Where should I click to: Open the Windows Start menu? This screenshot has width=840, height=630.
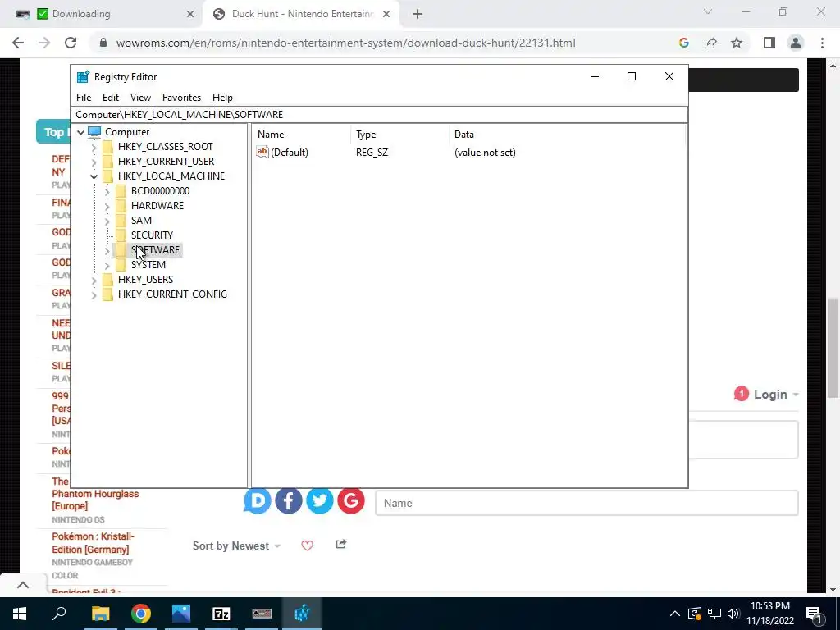coord(20,614)
